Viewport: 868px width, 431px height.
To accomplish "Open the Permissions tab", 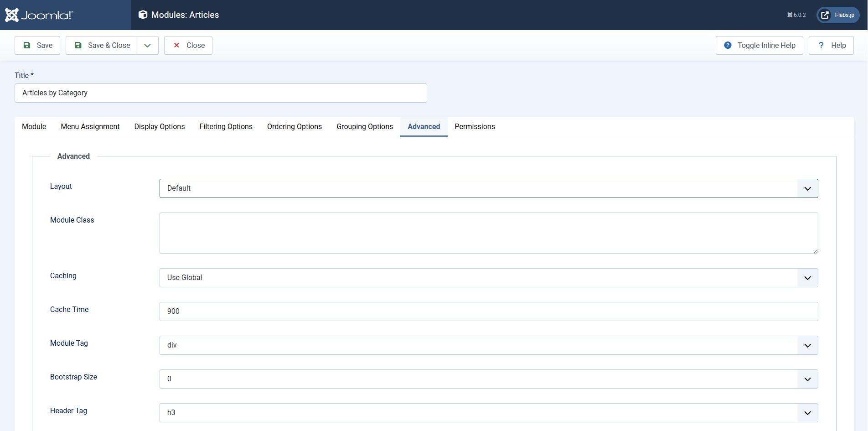I will point(475,127).
